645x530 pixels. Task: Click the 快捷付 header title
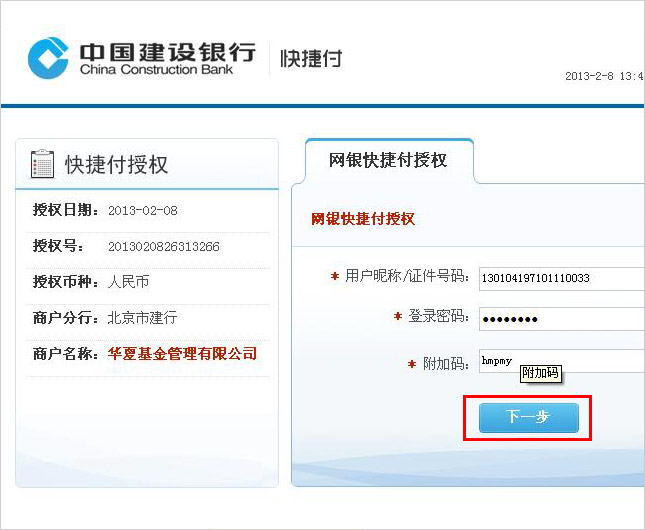click(x=311, y=58)
